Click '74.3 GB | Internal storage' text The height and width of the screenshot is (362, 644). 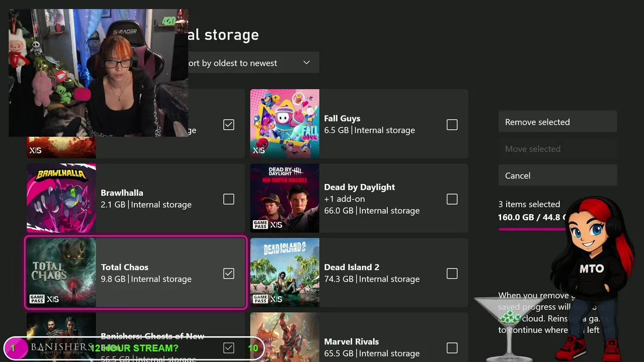point(372,279)
